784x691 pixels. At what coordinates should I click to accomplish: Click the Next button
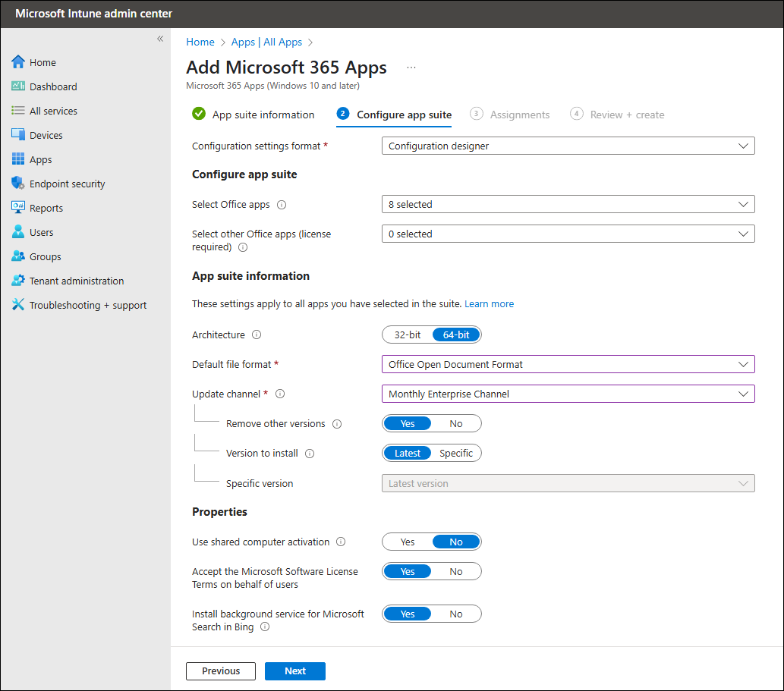(x=295, y=671)
